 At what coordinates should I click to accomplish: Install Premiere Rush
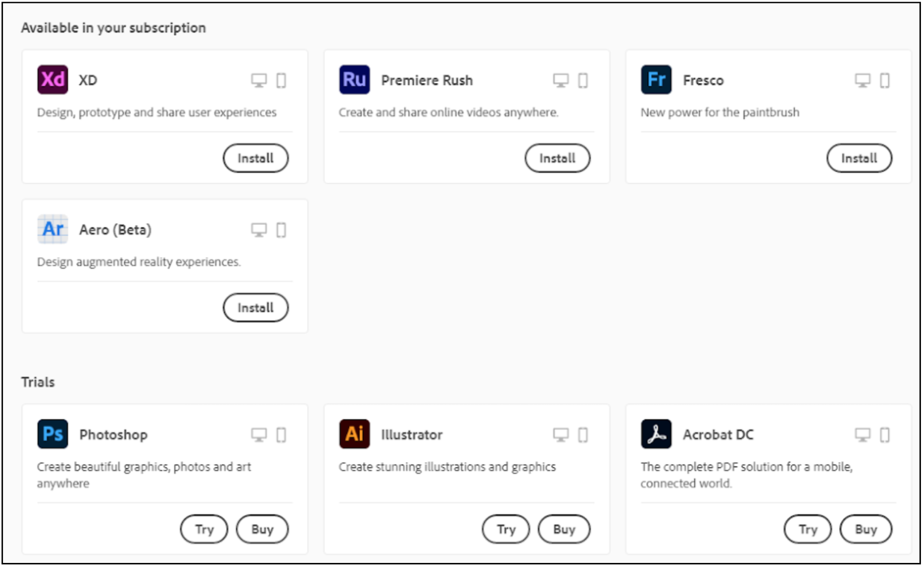[557, 158]
